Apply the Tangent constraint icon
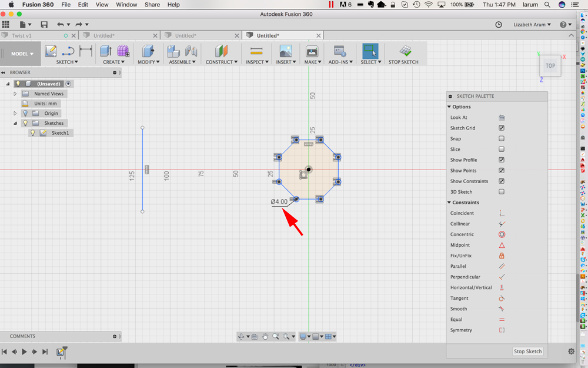Image resolution: width=588 pixels, height=368 pixels. [x=502, y=298]
